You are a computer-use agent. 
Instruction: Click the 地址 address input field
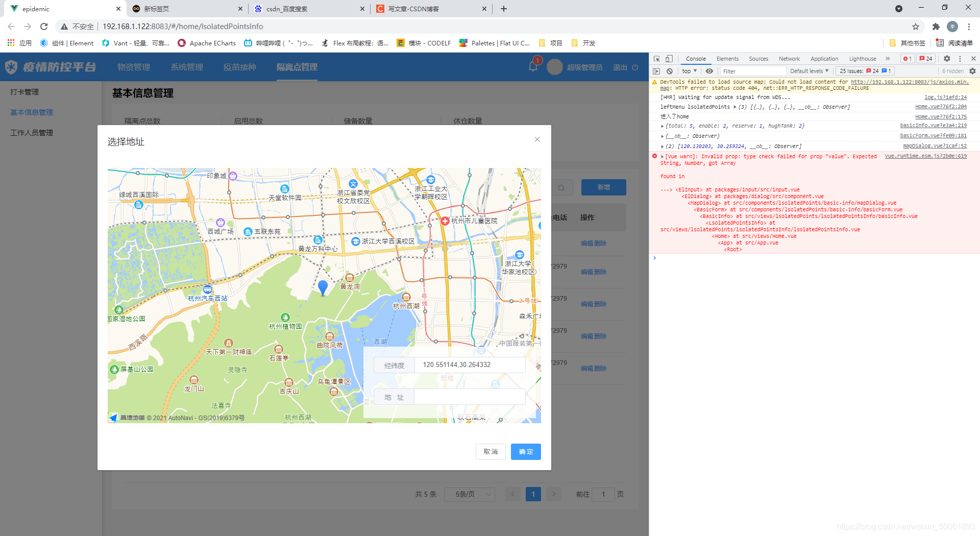coord(470,397)
